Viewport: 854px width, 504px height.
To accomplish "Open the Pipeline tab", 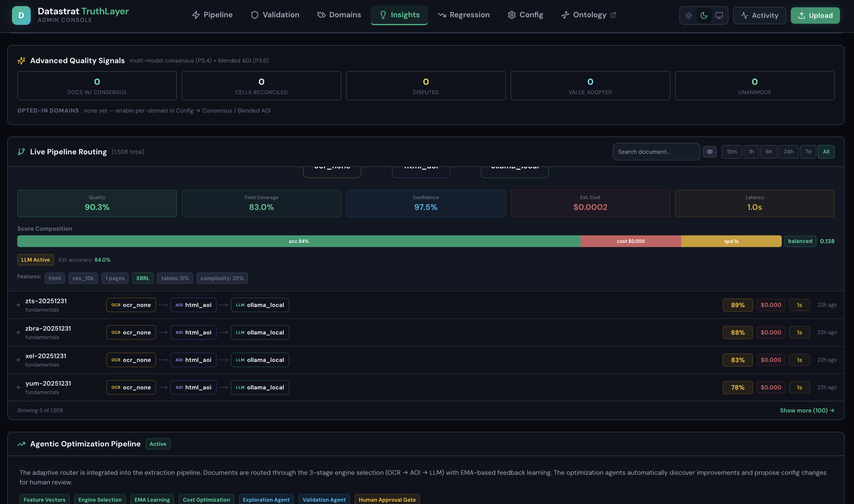I will (212, 15).
